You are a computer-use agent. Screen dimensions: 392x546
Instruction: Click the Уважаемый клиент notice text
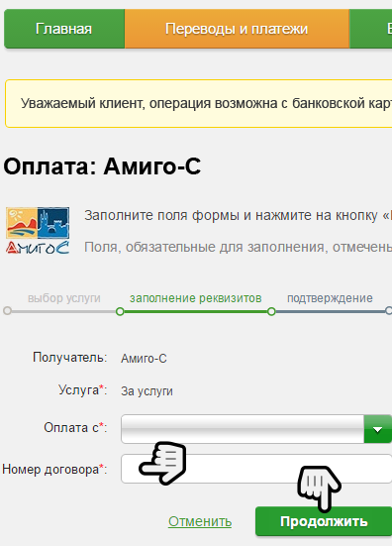(x=206, y=103)
